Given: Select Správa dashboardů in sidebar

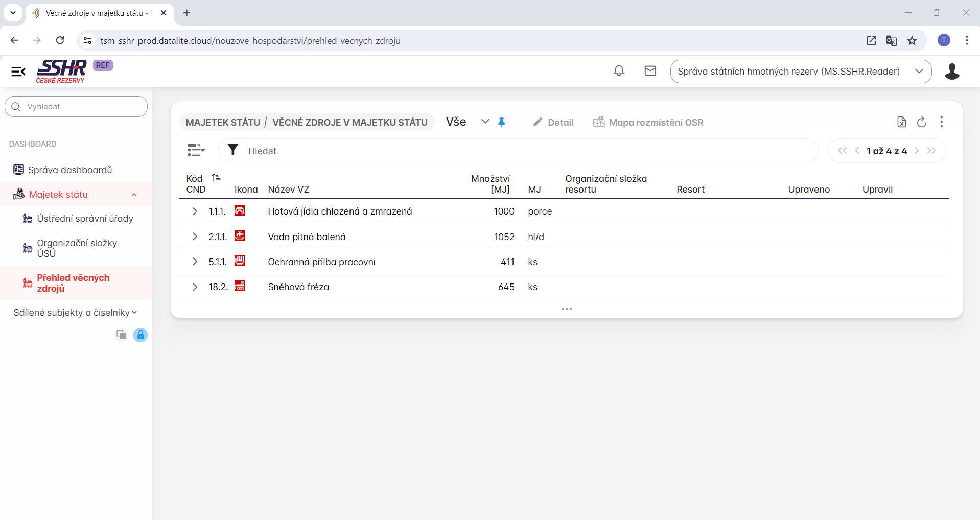Looking at the screenshot, I should tap(70, 170).
